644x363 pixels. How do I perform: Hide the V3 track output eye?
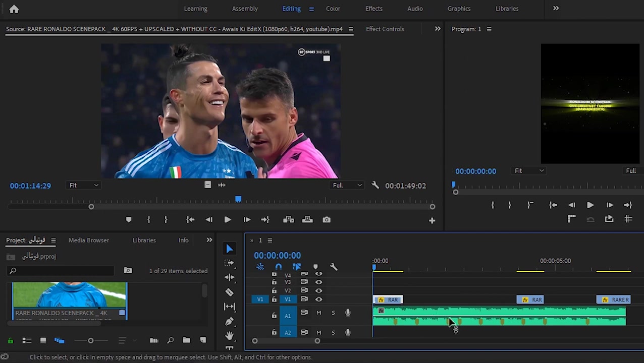(x=318, y=282)
